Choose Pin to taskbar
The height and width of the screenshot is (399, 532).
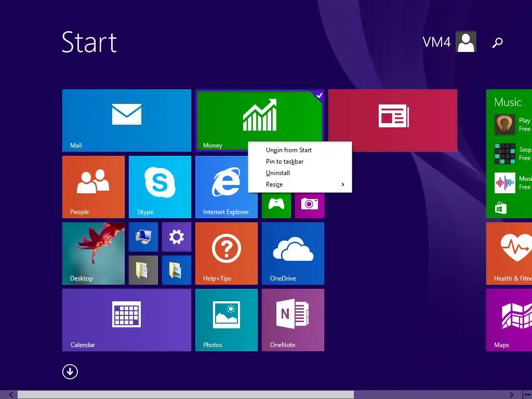[285, 162]
